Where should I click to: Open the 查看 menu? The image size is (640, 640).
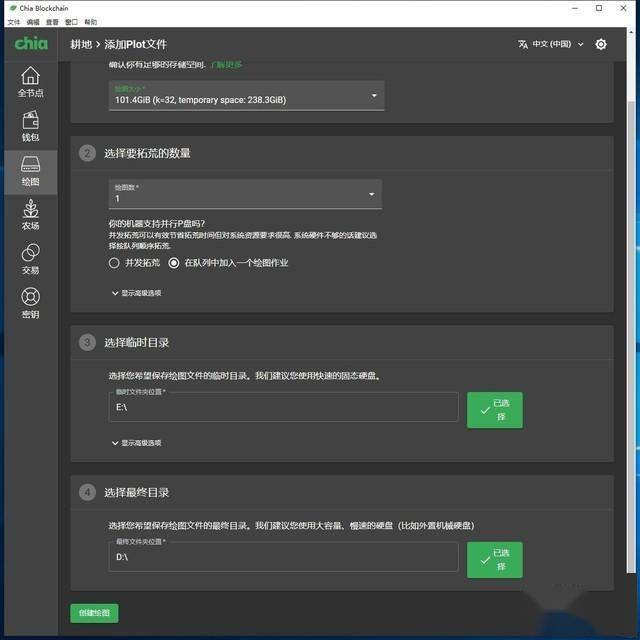click(x=52, y=22)
